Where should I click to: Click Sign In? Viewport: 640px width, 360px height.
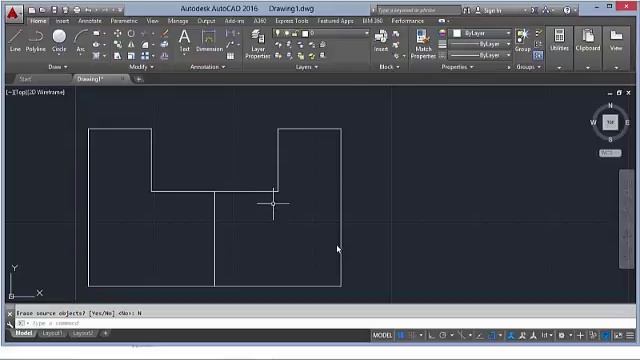pyautogui.click(x=492, y=11)
